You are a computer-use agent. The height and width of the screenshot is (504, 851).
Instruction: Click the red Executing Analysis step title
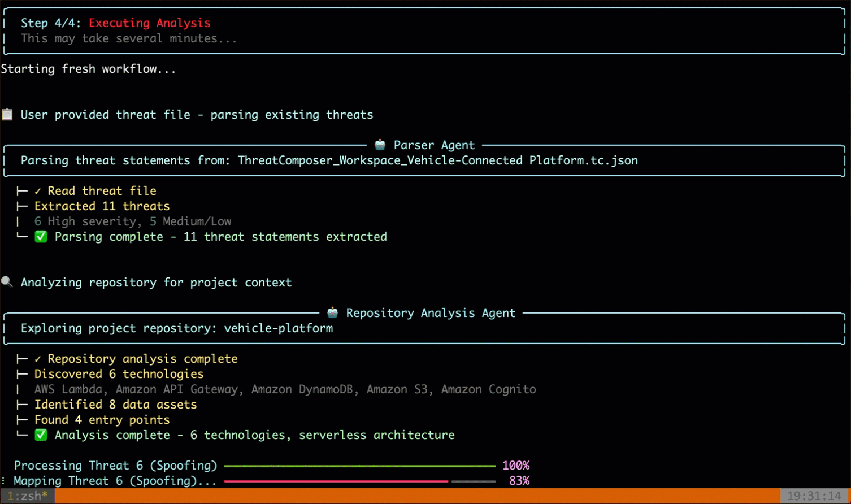tap(149, 23)
